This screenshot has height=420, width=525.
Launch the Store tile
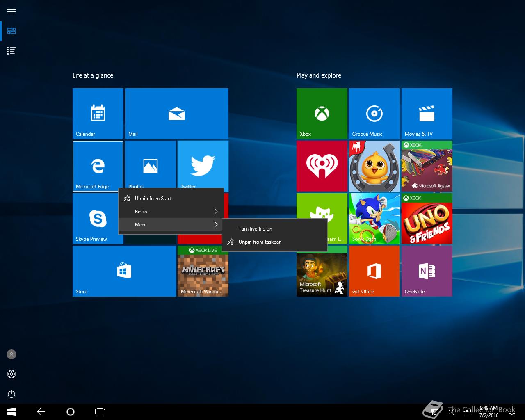pos(124,271)
